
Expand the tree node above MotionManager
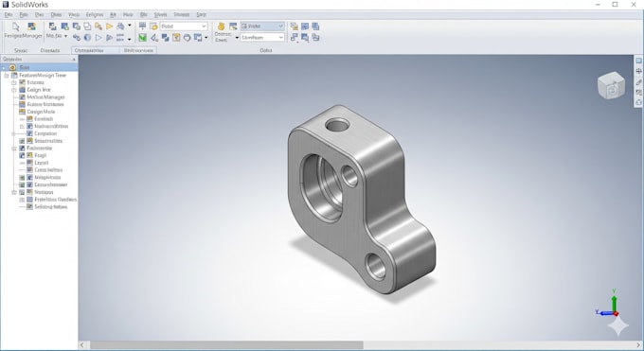14,90
